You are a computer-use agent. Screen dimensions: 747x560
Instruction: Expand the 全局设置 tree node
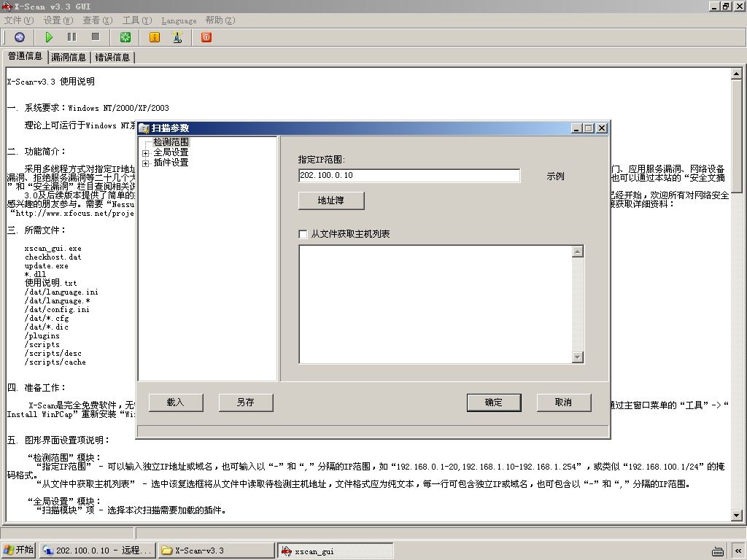point(145,153)
